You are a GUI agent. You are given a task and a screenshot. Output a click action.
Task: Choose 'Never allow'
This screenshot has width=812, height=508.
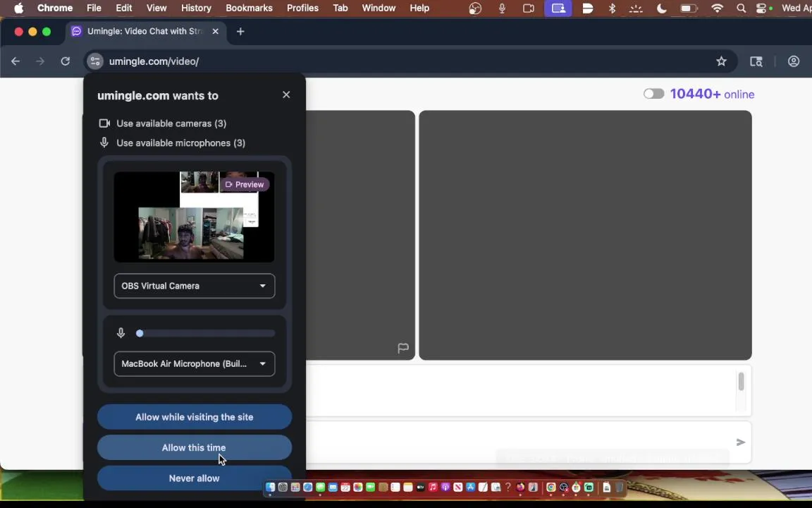coord(195,478)
